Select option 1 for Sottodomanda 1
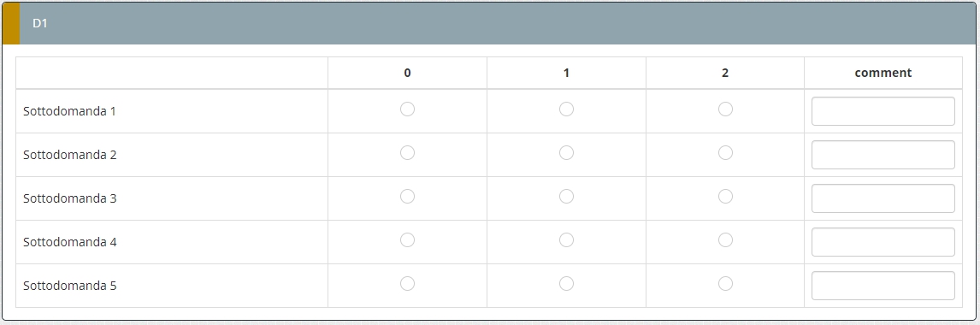Screen dimensions: 980x325 [x=566, y=109]
